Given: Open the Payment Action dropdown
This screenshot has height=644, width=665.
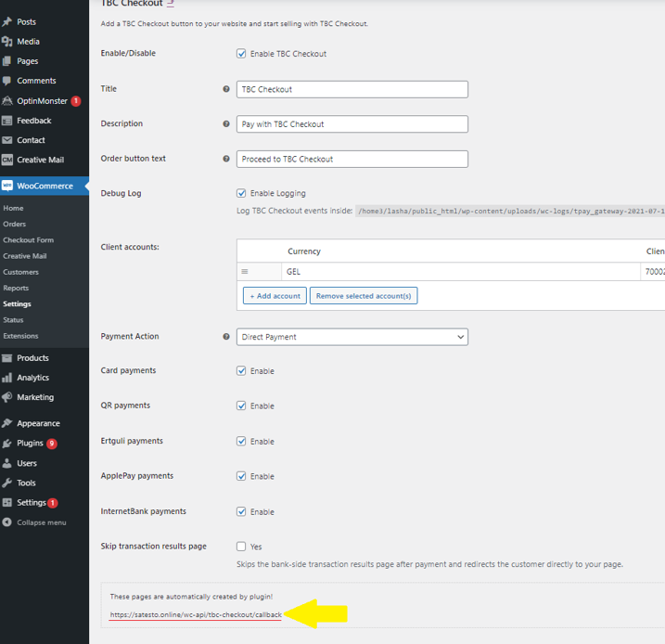Looking at the screenshot, I should point(352,337).
